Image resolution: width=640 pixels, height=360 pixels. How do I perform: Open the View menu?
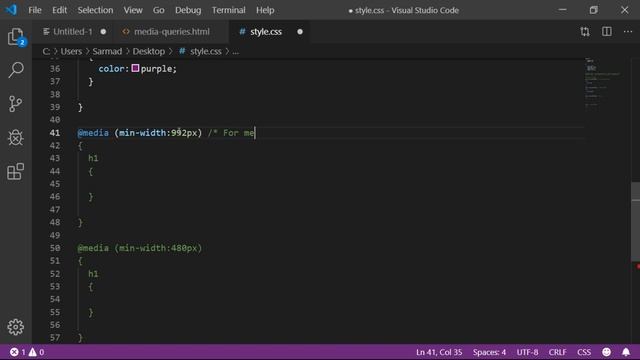point(133,10)
